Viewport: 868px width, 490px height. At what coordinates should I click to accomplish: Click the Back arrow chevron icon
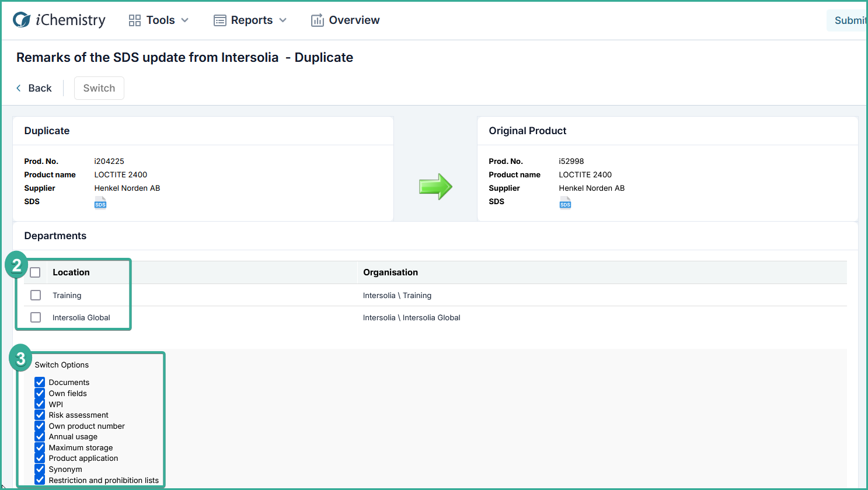[x=19, y=88]
